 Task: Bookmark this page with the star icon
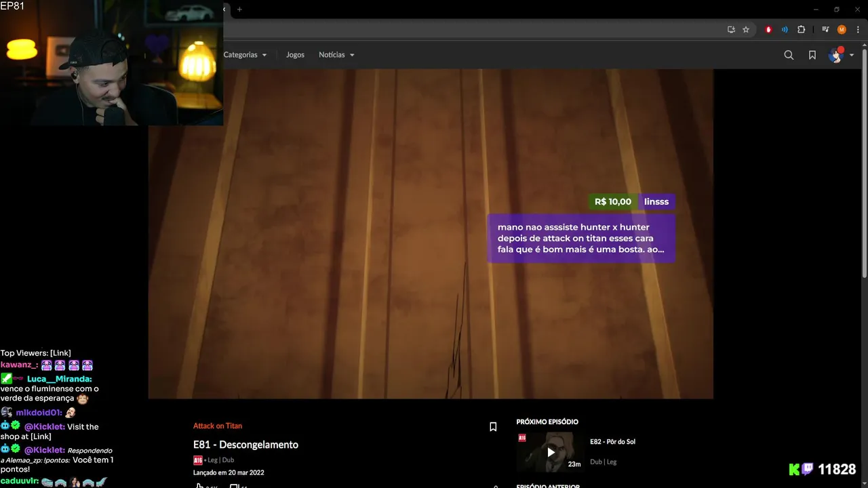[746, 30]
